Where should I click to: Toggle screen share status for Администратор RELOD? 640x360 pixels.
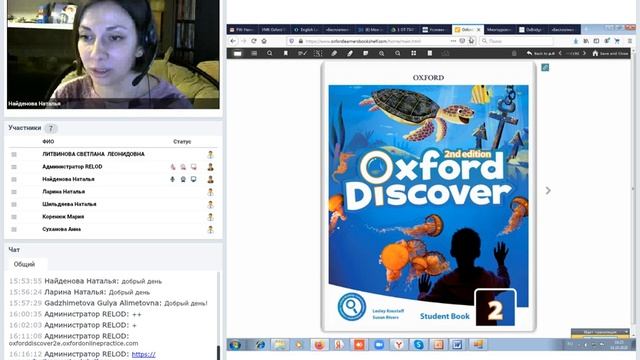[x=193, y=167]
